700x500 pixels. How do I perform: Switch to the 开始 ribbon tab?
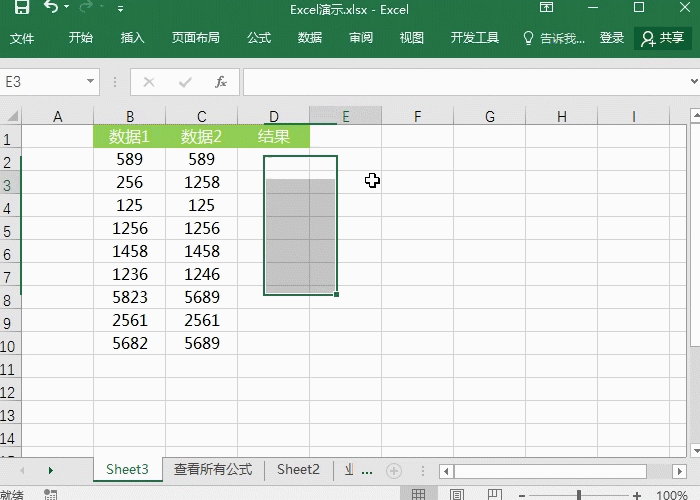81,38
